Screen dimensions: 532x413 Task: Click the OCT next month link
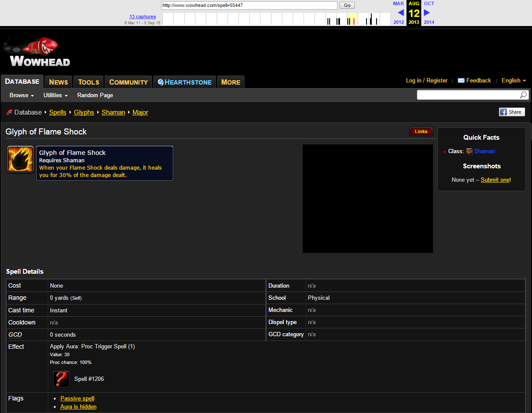tap(429, 3)
